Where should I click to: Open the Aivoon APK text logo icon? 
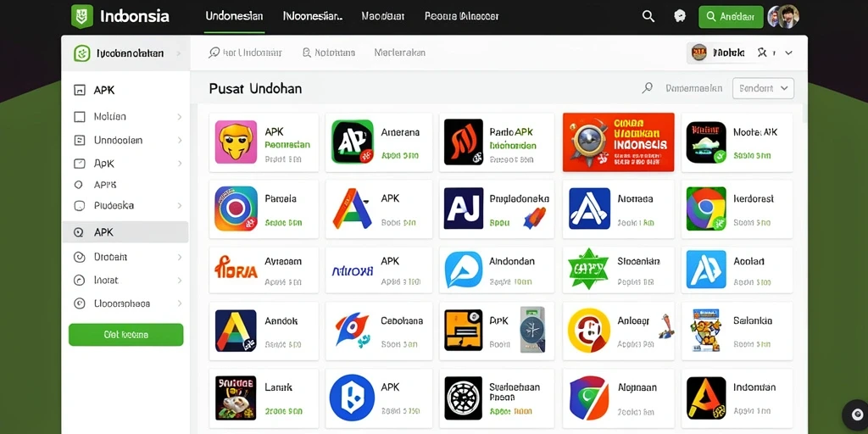(x=352, y=271)
